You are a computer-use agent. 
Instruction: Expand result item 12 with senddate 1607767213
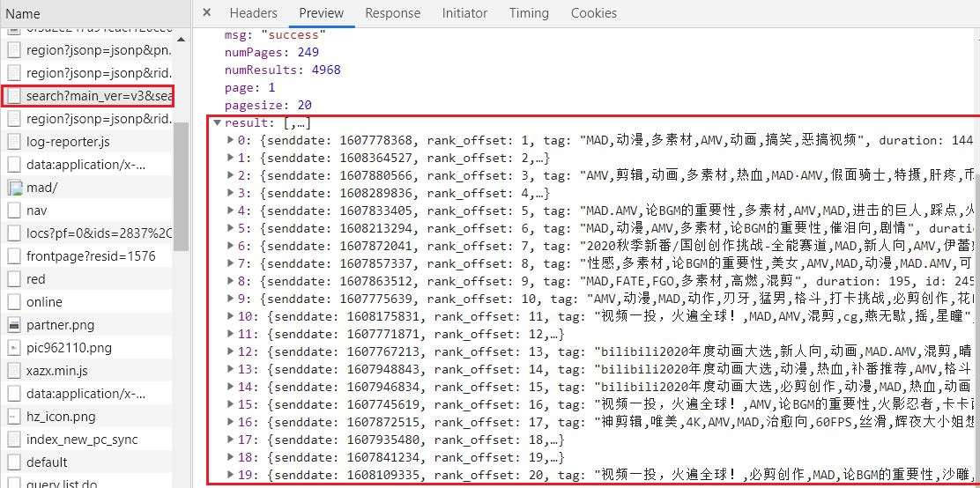click(x=231, y=351)
